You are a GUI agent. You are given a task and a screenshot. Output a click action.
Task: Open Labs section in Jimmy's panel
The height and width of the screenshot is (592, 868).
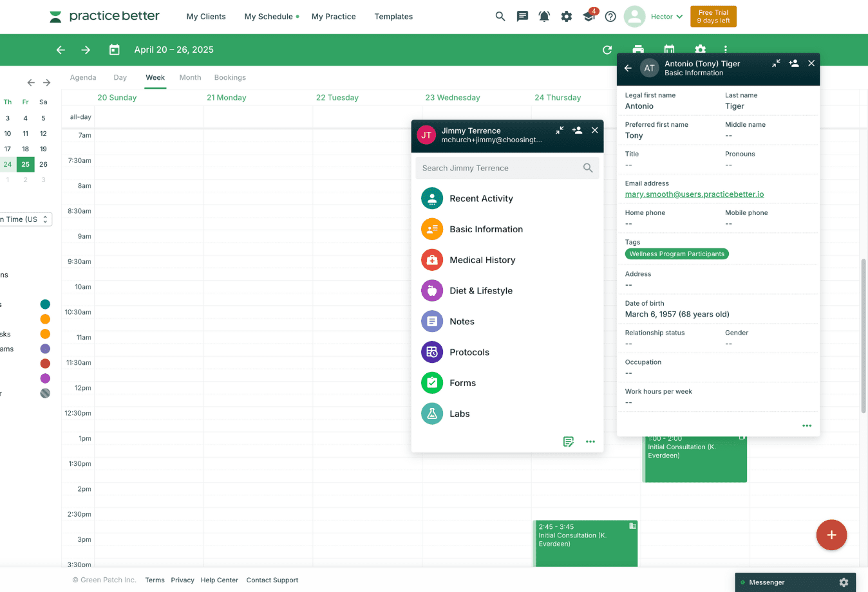[459, 414]
